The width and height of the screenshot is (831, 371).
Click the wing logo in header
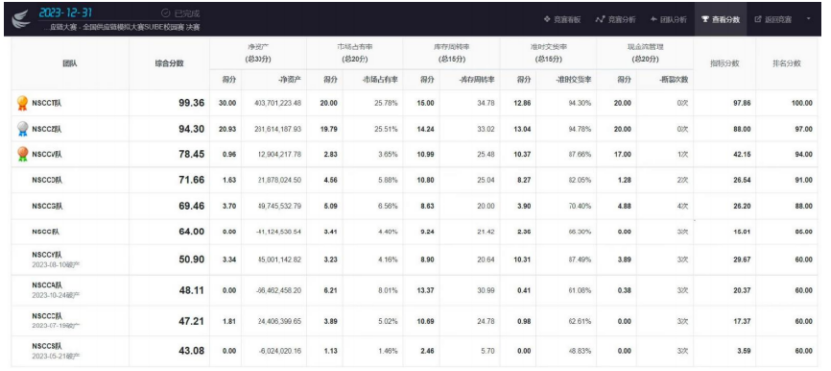tap(22, 19)
